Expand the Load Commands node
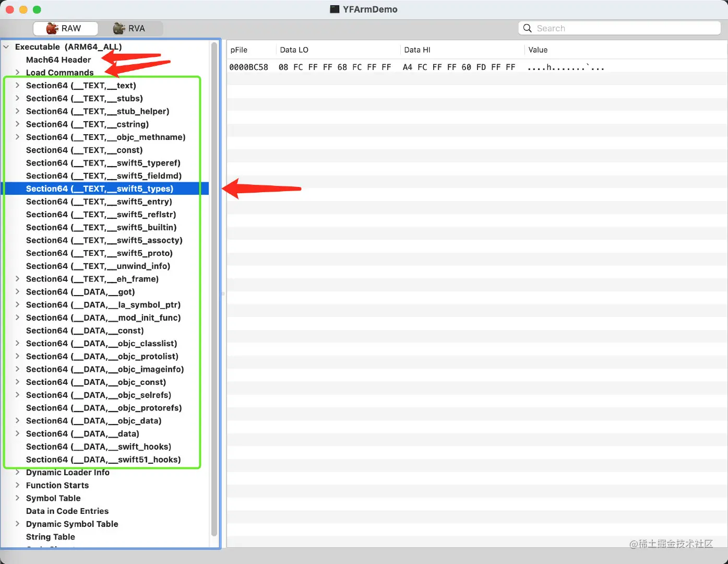728x564 pixels. (17, 73)
